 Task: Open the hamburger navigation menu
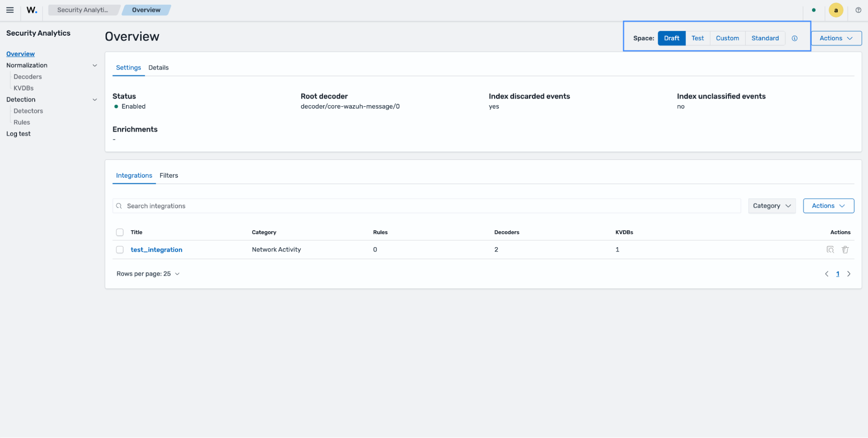(10, 10)
